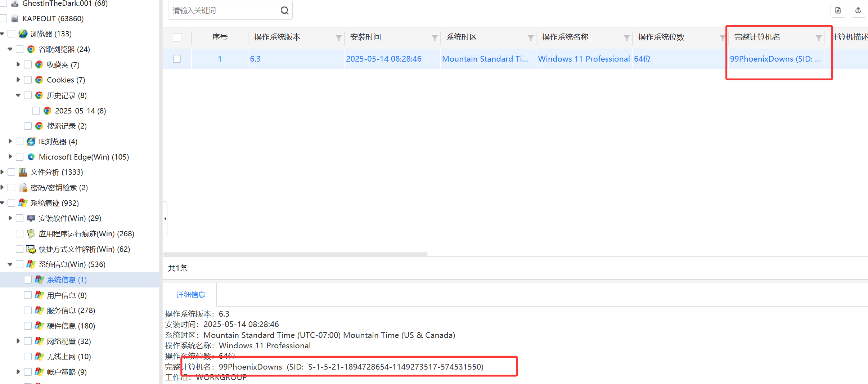The image size is (868, 384).
Task: Click the 浏览器 globe icon
Action: 23,34
